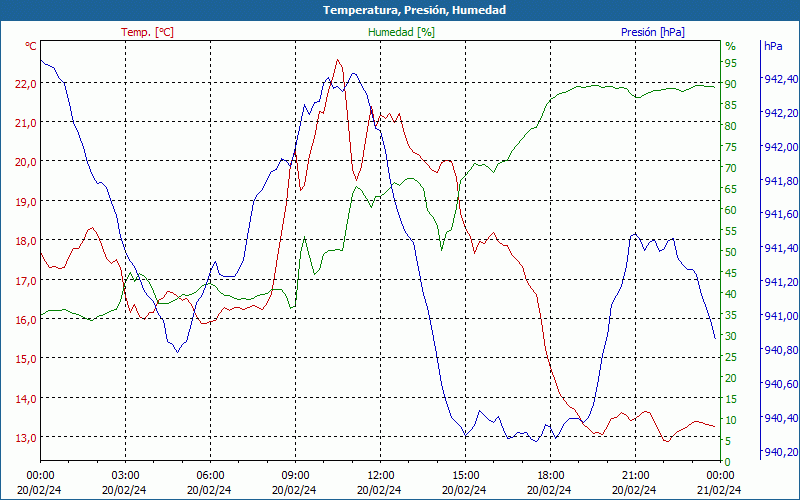This screenshot has width=800, height=500.
Task: Click temperature axis label "22,0"
Action: [26, 84]
